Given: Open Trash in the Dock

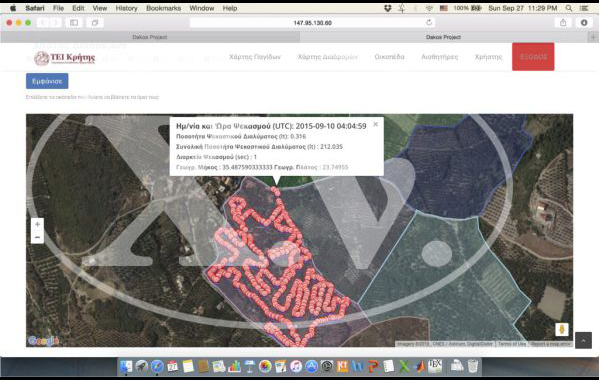Looking at the screenshot, I should 473,366.
